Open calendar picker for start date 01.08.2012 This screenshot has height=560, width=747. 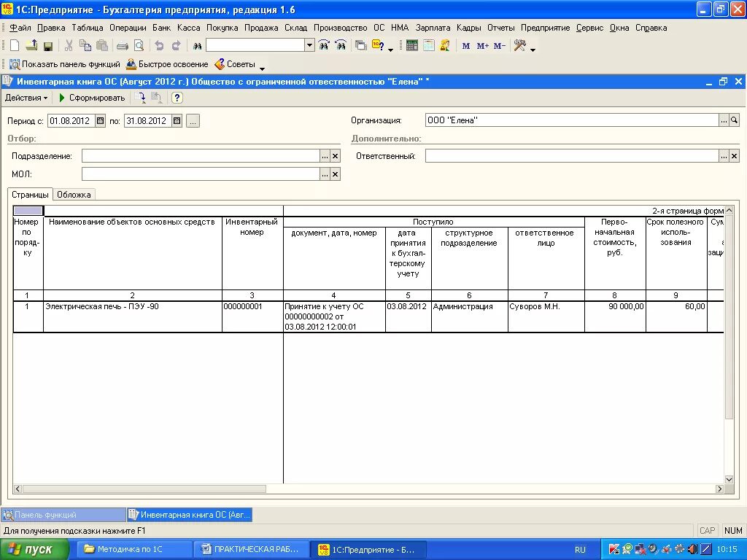coord(100,121)
